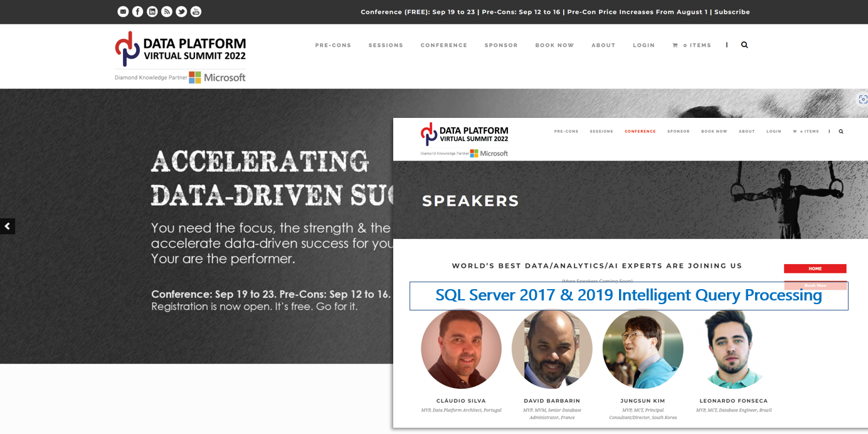
Task: Open SPONSOR on Speakers page navigation
Action: 679,131
